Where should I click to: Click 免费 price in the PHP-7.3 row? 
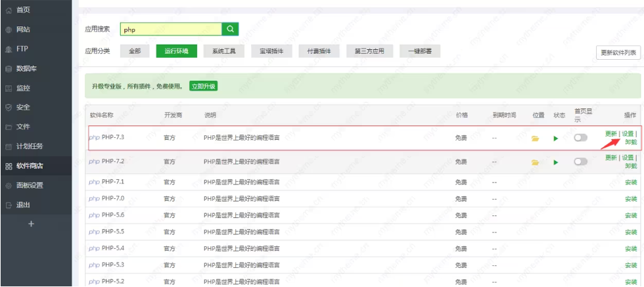(x=461, y=139)
